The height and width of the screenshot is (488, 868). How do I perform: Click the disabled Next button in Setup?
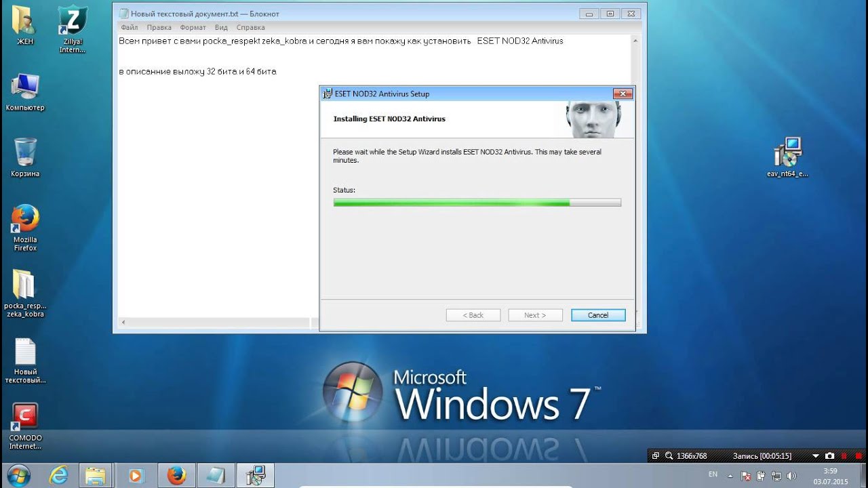pos(534,315)
